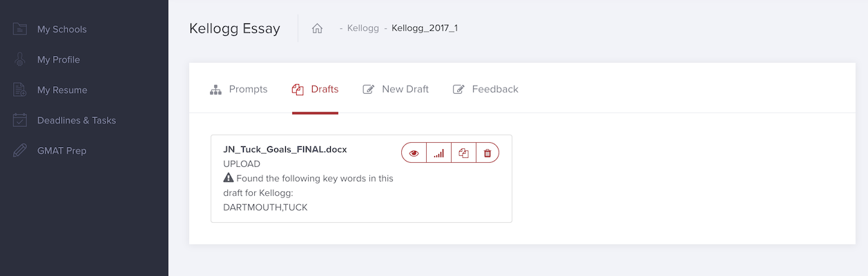
Task: Click the Deadlines & Tasks calendar icon
Action: [20, 120]
